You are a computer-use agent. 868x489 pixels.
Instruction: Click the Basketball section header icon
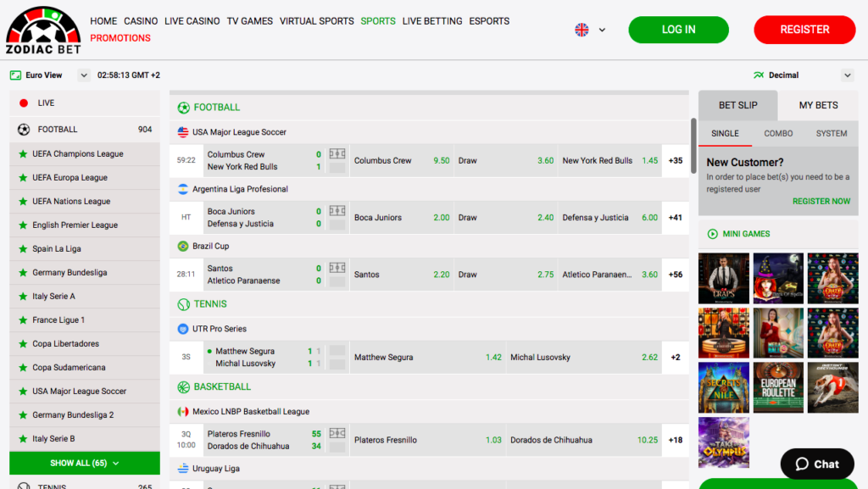(x=183, y=387)
